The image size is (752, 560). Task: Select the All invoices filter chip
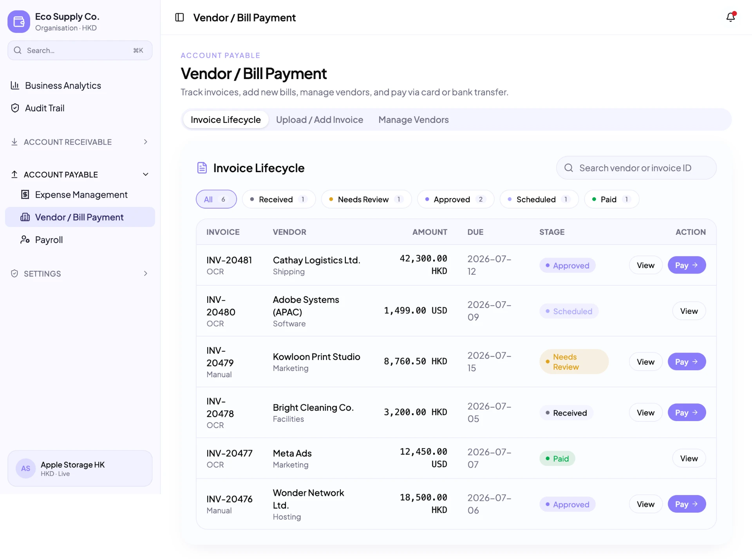216,199
